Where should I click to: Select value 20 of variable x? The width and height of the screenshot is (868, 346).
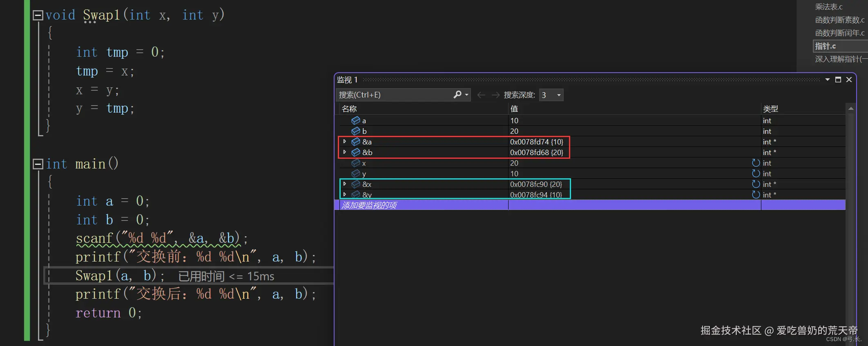tap(514, 163)
